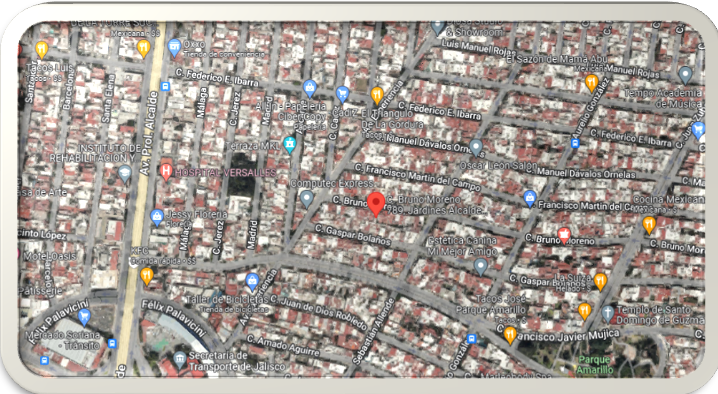Image resolution: width=718 pixels, height=394 pixels.
Task: Click the Tacos Luis restaurant marker
Action: (x=42, y=50)
